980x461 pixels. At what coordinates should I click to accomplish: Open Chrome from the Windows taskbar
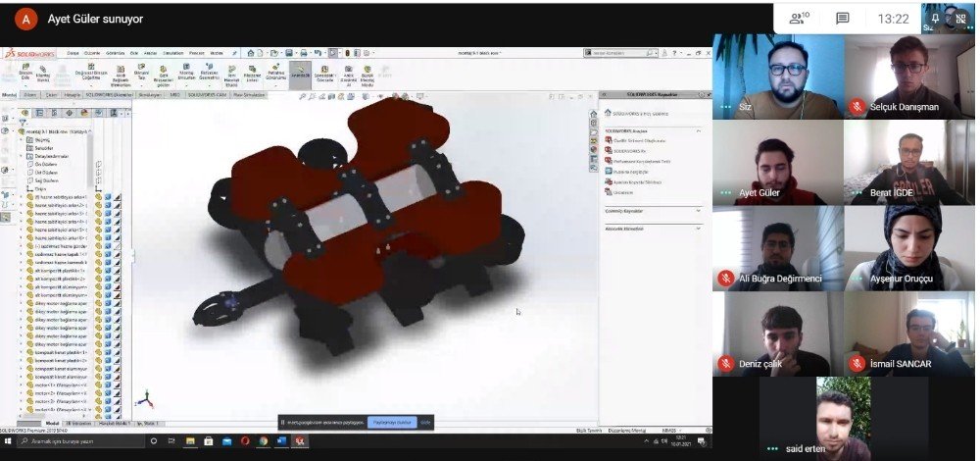pyautogui.click(x=263, y=441)
